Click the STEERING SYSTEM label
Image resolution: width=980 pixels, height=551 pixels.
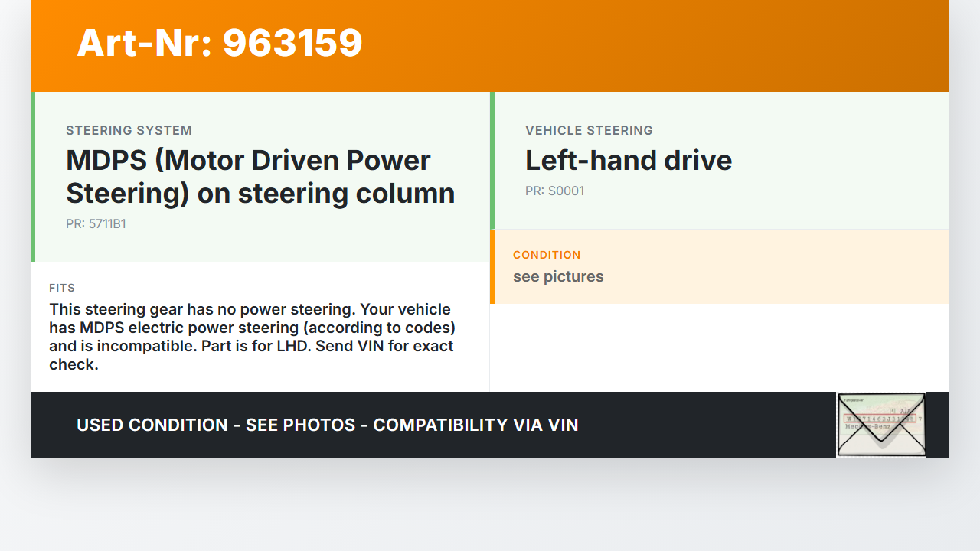coord(129,131)
